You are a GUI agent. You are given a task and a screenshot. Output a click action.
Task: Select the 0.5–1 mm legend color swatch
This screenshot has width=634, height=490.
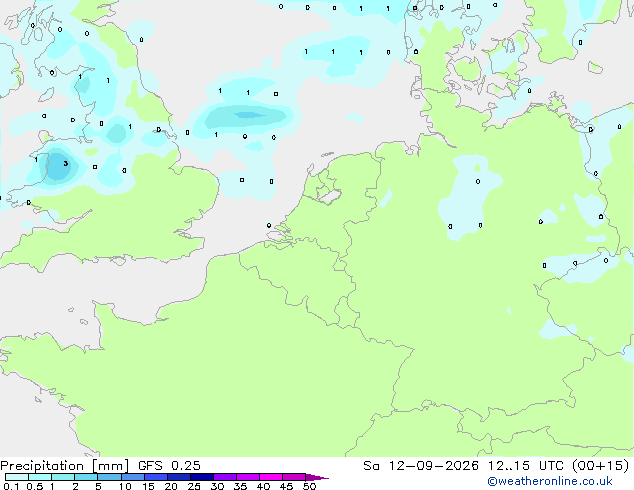40,477
